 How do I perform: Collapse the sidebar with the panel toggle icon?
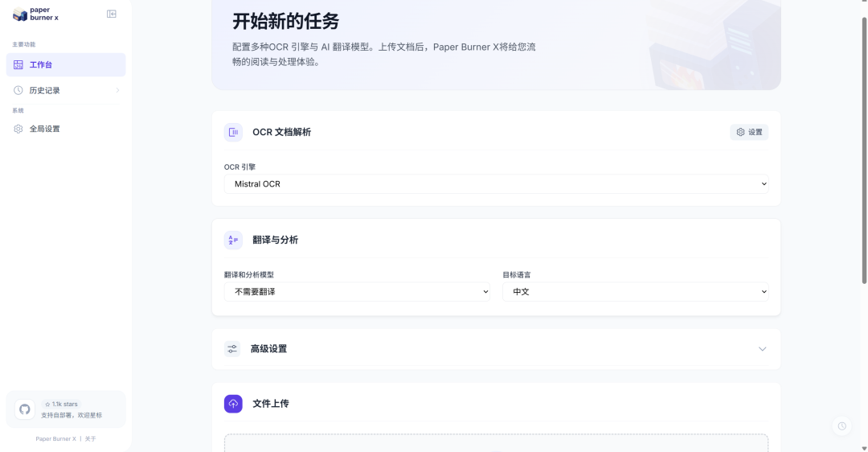click(111, 14)
